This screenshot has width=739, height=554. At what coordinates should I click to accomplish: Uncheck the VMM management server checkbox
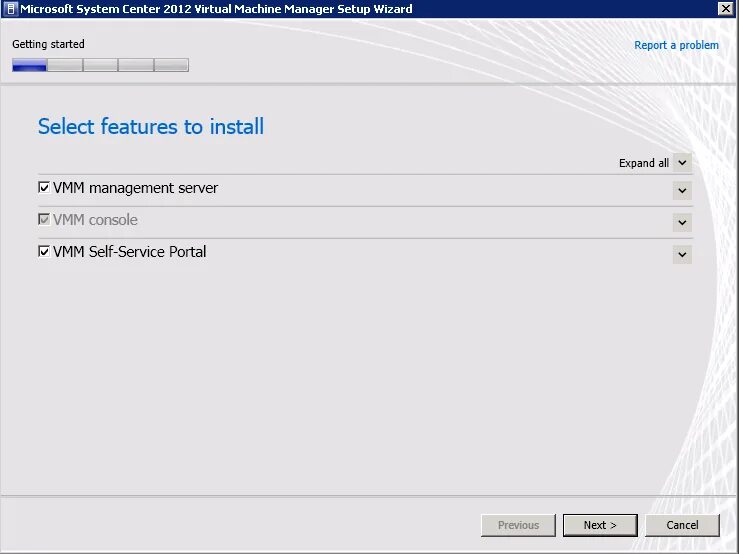click(44, 188)
